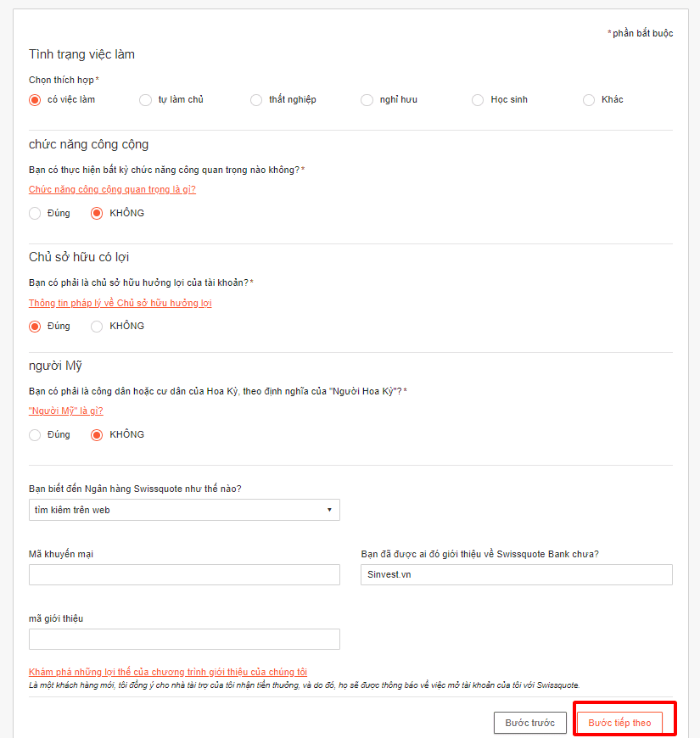Image resolution: width=700 pixels, height=738 pixels.
Task: Choose the "thất nghiệp" employment status
Action: point(256,100)
